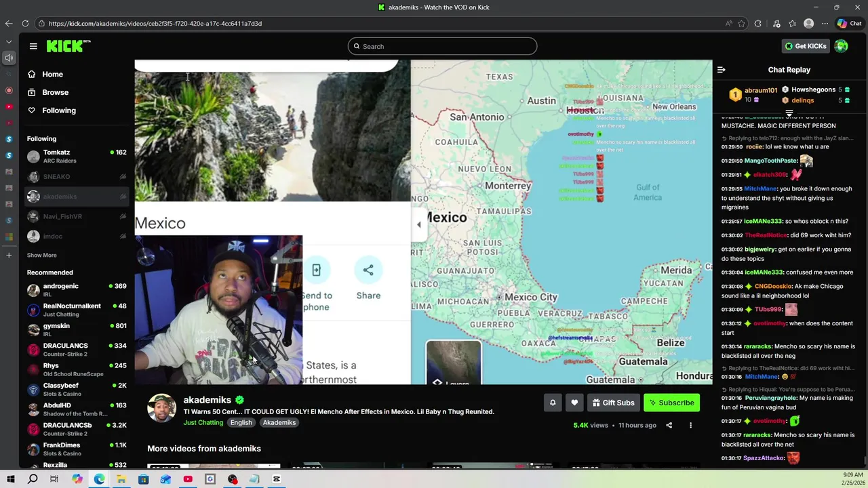Open Microsoft Store from the taskbar
Screen dimensions: 868x488
[143, 479]
